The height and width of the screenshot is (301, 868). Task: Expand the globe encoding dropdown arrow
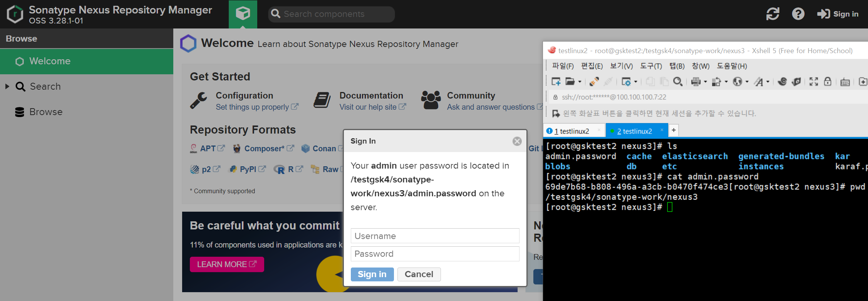[747, 82]
